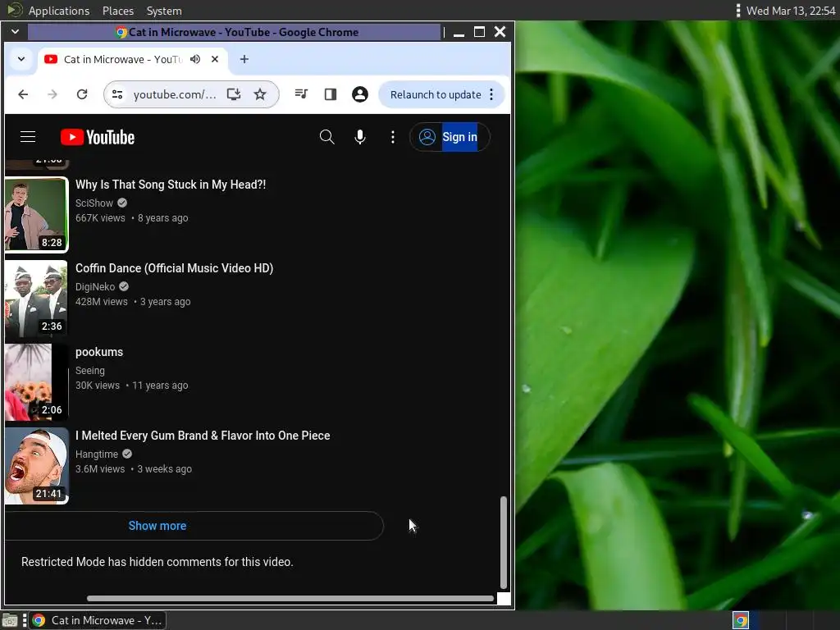Open the System menu
The width and height of the screenshot is (840, 630).
[164, 11]
